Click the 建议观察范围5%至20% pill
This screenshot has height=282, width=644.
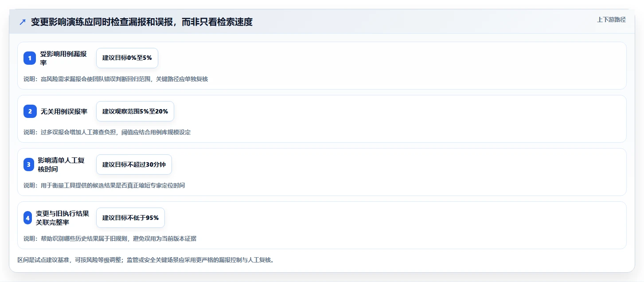click(x=135, y=111)
